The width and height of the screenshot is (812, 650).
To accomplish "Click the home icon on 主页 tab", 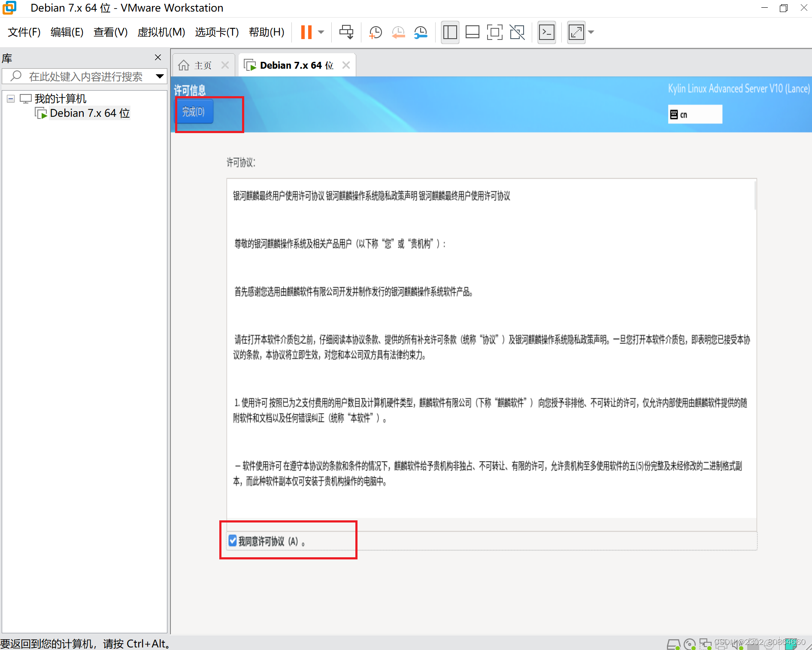I will point(184,65).
